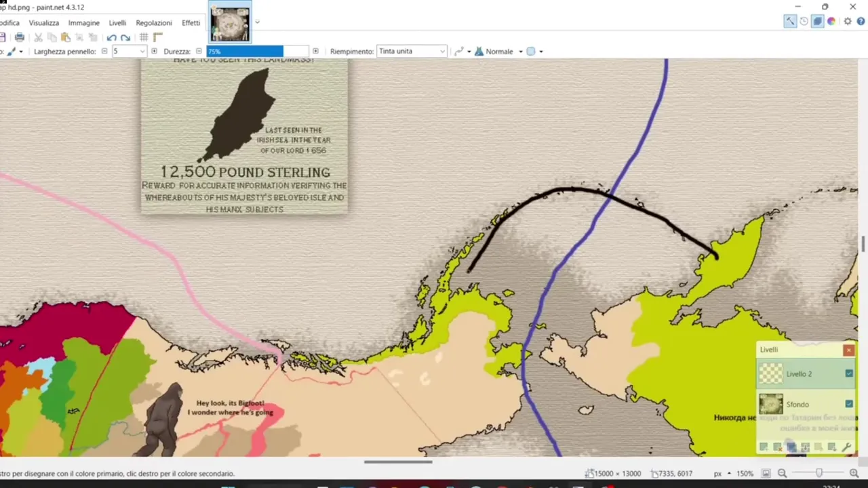This screenshot has height=488, width=868.
Task: Toggle visibility of Livello 2 layer
Action: pos(849,373)
